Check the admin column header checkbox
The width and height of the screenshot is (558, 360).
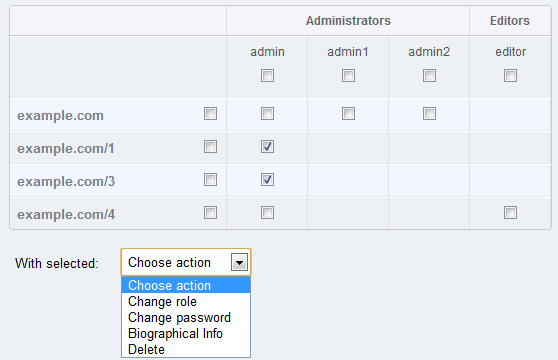point(267,76)
